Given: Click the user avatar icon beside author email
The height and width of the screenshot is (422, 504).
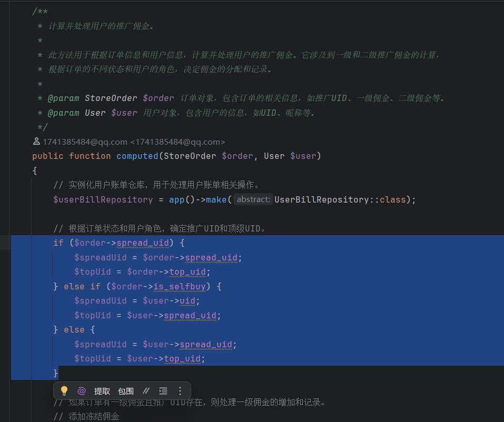Looking at the screenshot, I should [x=36, y=142].
